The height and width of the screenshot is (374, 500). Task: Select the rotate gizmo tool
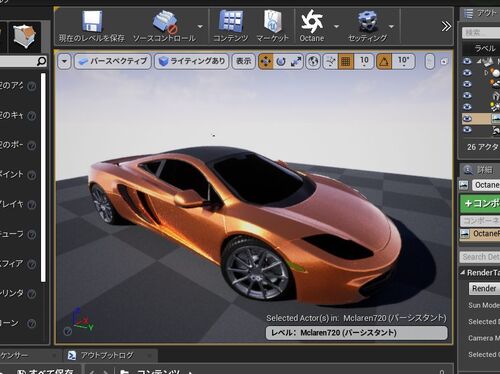(x=281, y=62)
